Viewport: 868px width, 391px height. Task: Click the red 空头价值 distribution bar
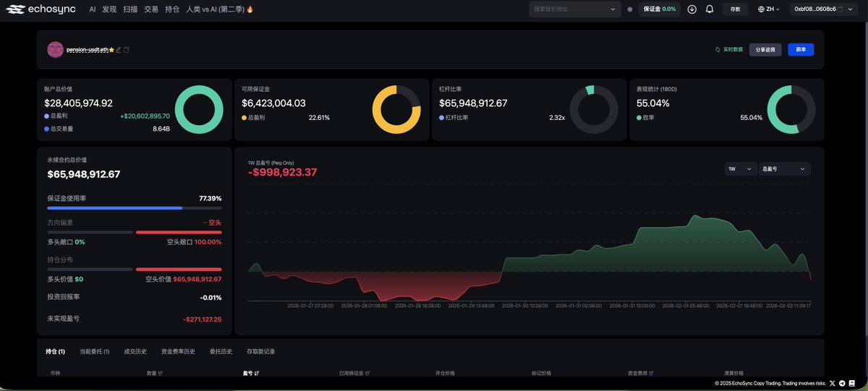point(179,269)
